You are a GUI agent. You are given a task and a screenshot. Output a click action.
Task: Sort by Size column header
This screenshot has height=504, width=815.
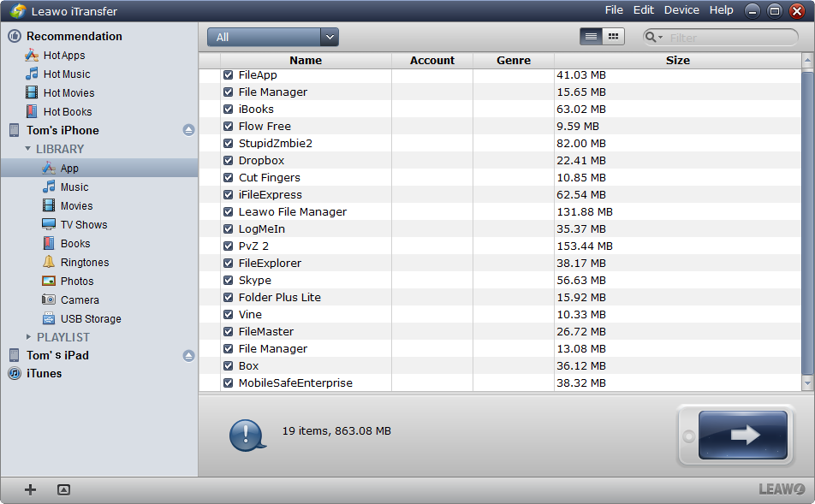[x=678, y=60]
